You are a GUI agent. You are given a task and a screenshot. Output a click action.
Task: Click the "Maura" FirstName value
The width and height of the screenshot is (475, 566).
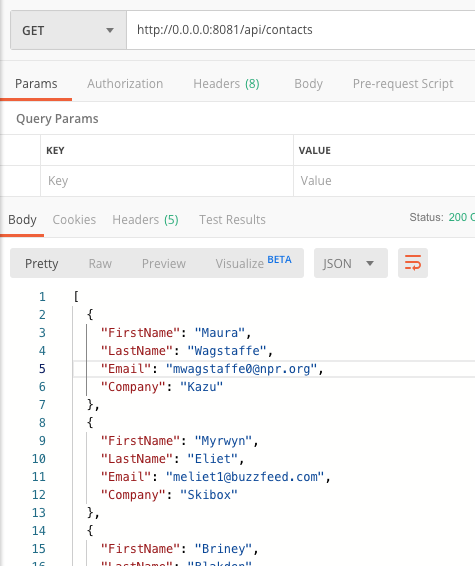pos(220,333)
